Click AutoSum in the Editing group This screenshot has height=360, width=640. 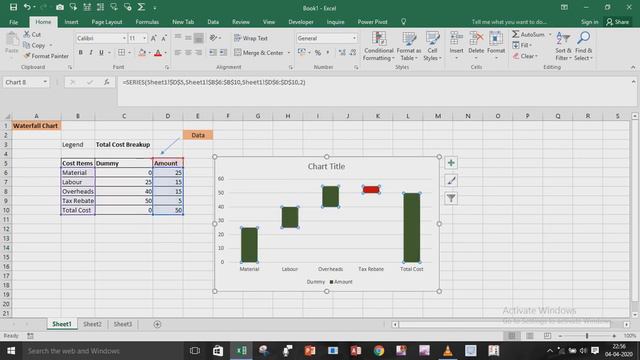pyautogui.click(x=529, y=34)
